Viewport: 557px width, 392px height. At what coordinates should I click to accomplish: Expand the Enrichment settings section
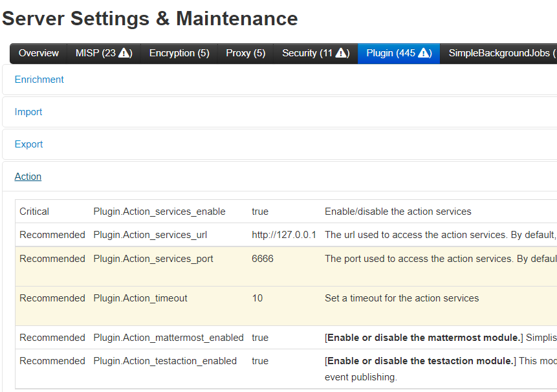(x=39, y=79)
